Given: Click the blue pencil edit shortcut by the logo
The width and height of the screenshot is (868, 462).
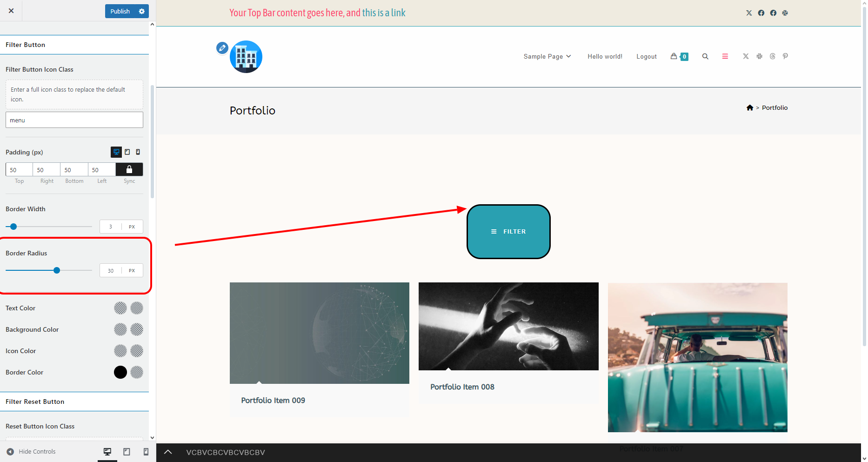Looking at the screenshot, I should point(222,48).
